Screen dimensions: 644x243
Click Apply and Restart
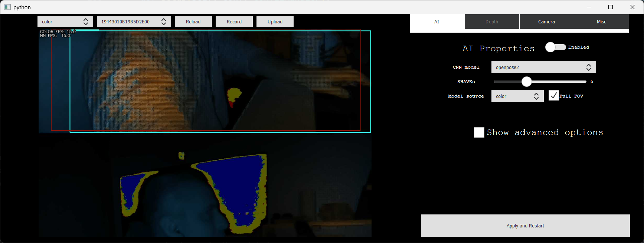pyautogui.click(x=525, y=226)
